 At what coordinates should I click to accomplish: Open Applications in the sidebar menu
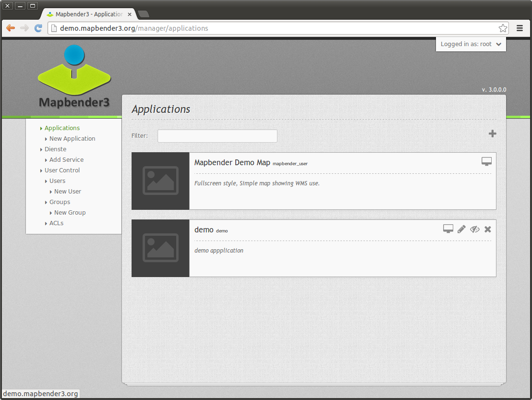click(62, 128)
